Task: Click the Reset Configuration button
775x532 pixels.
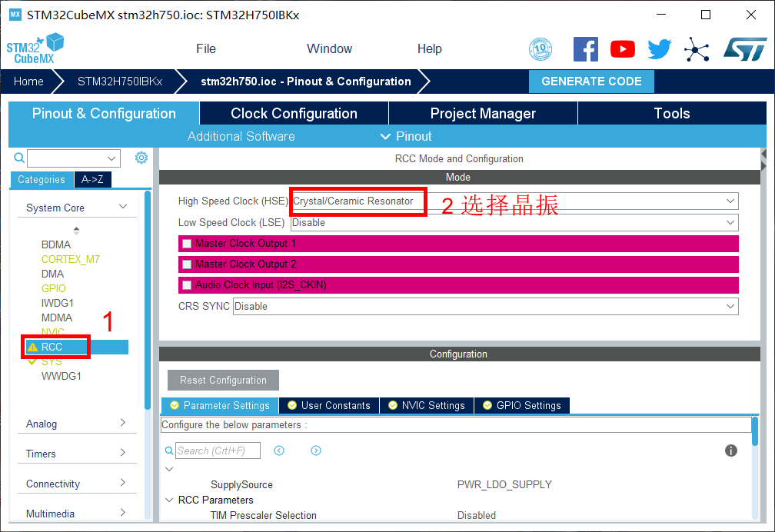Action: 223,380
